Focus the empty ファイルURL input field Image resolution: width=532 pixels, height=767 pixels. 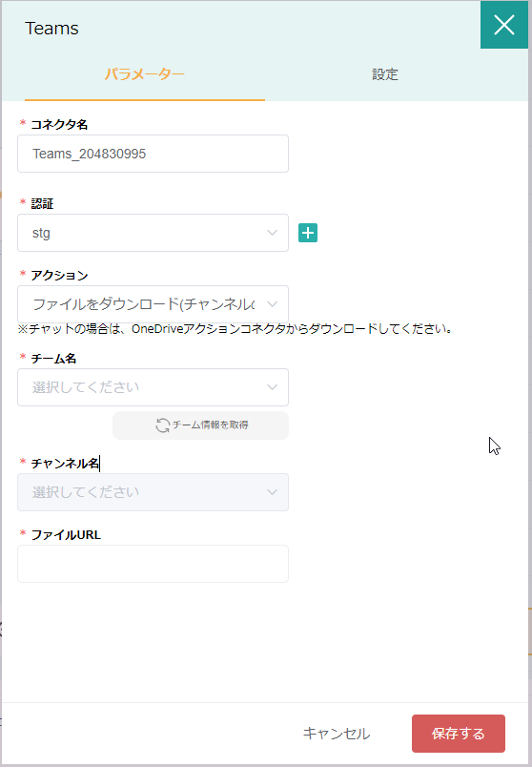click(x=153, y=564)
